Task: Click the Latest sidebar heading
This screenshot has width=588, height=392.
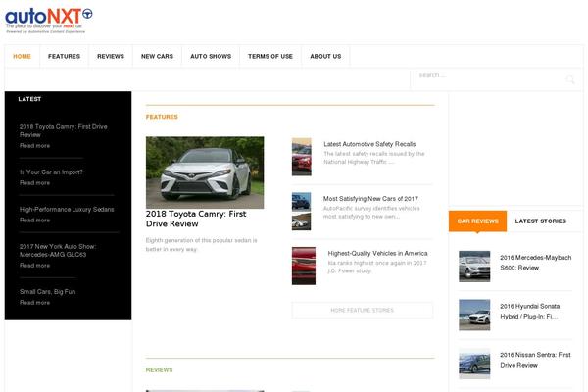Action: [x=29, y=99]
